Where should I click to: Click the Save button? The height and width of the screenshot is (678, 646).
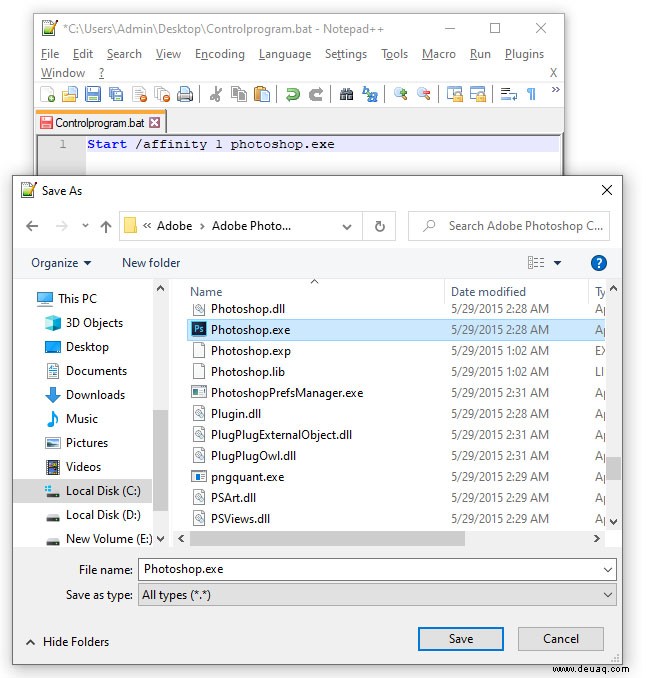[x=461, y=639]
